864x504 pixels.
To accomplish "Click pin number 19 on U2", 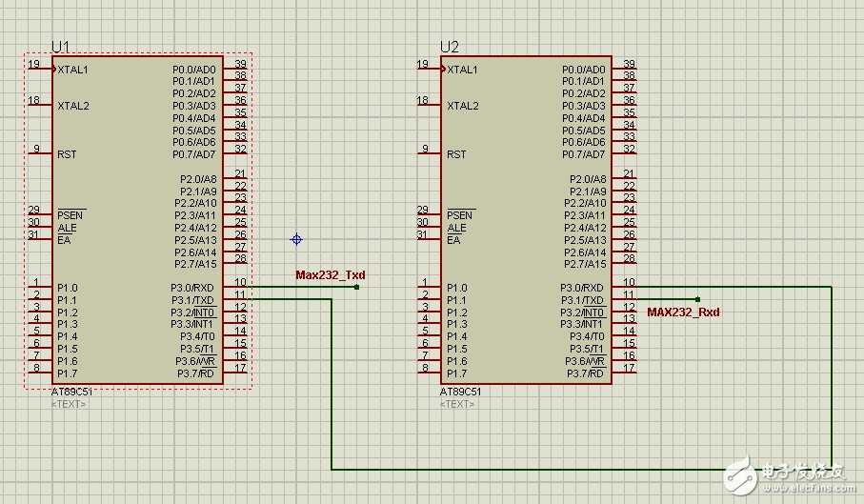I will coord(423,64).
